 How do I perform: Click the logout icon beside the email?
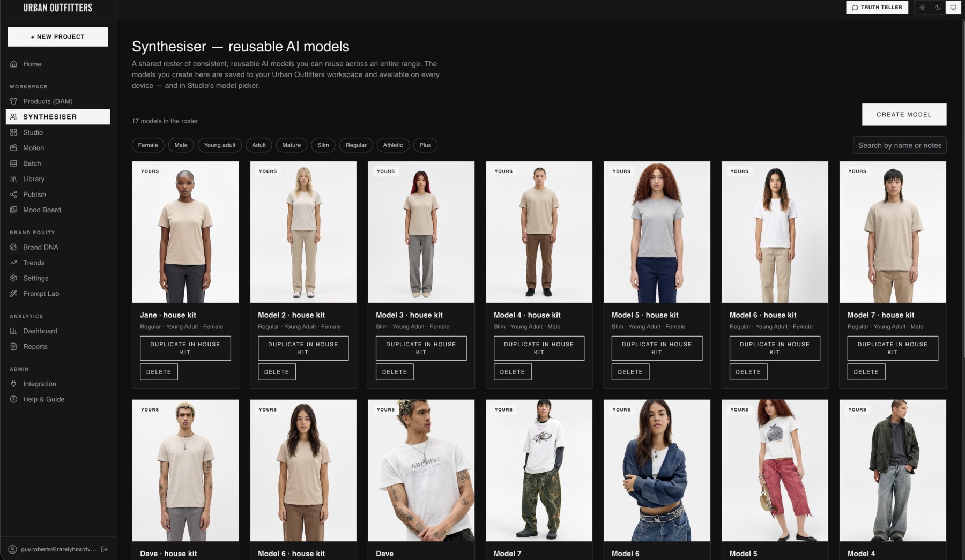point(105,549)
